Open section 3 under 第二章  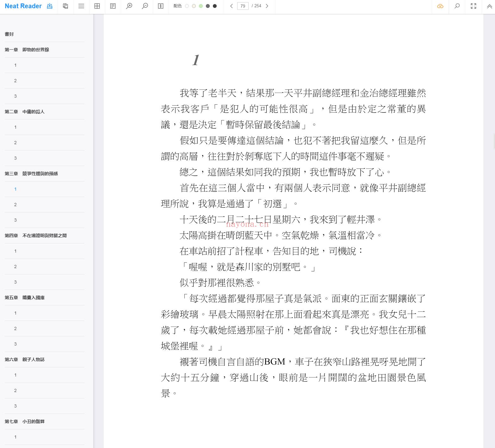click(45, 158)
